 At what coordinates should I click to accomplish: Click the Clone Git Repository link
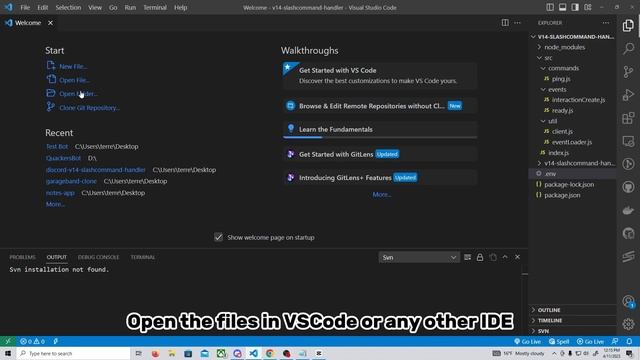coord(89,108)
